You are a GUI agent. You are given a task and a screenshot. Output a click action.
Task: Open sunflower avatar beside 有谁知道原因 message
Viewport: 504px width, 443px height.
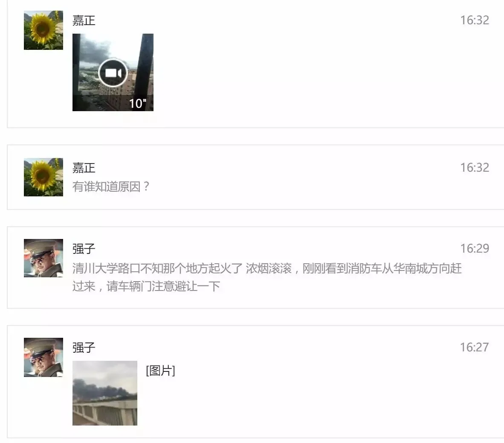click(x=43, y=177)
